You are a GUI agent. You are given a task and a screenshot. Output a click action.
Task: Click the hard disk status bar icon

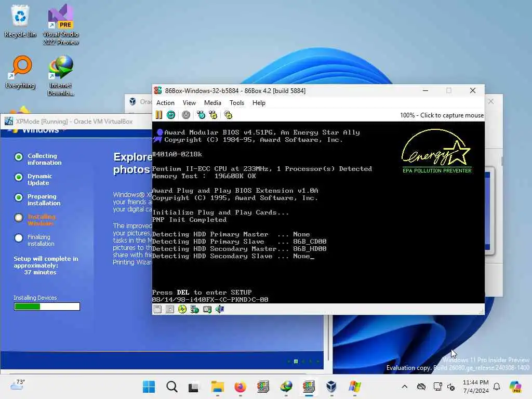pos(207,309)
